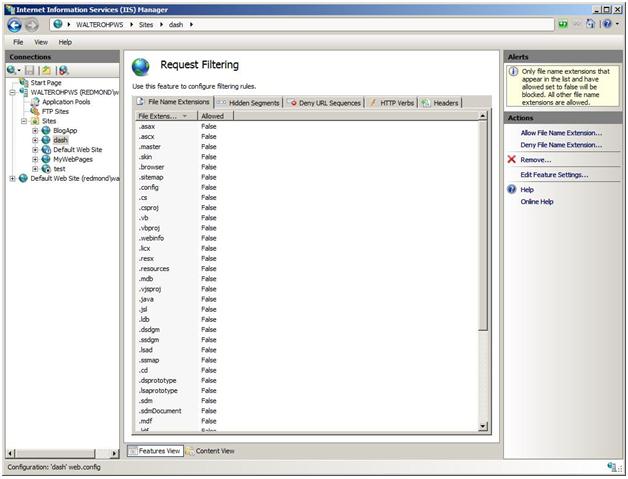628x479 pixels.
Task: Expand the Default Web Site node under Sites
Action: click(x=35, y=150)
